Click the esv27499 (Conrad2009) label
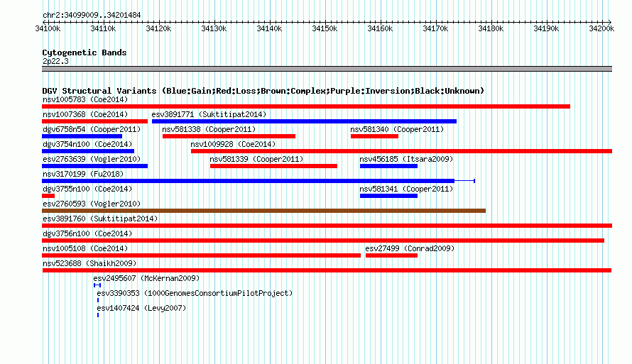The width and height of the screenshot is (632, 364). click(x=410, y=248)
